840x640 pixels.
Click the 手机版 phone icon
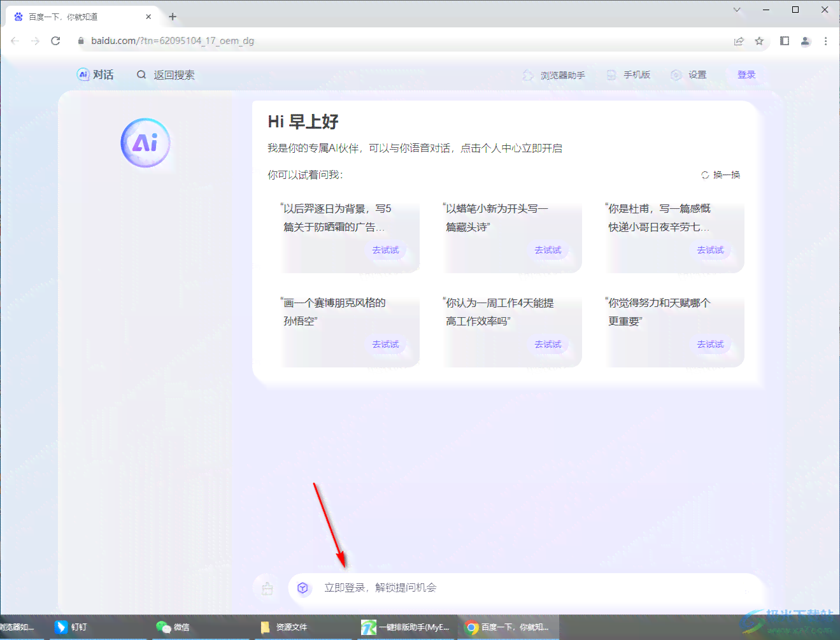(x=611, y=75)
